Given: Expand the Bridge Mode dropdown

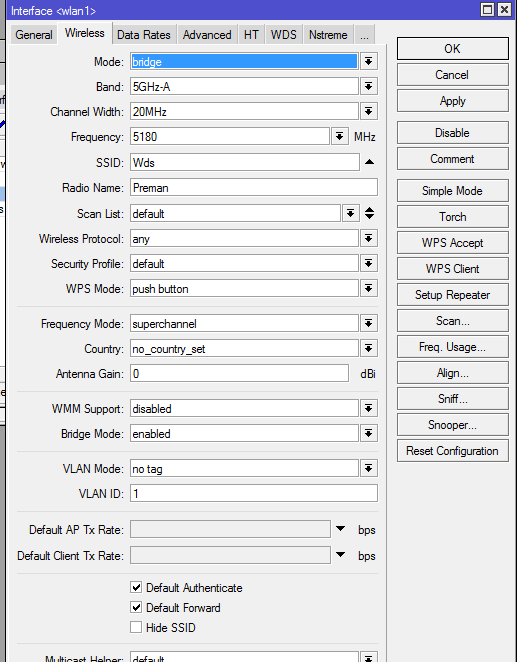Looking at the screenshot, I should pos(368,434).
